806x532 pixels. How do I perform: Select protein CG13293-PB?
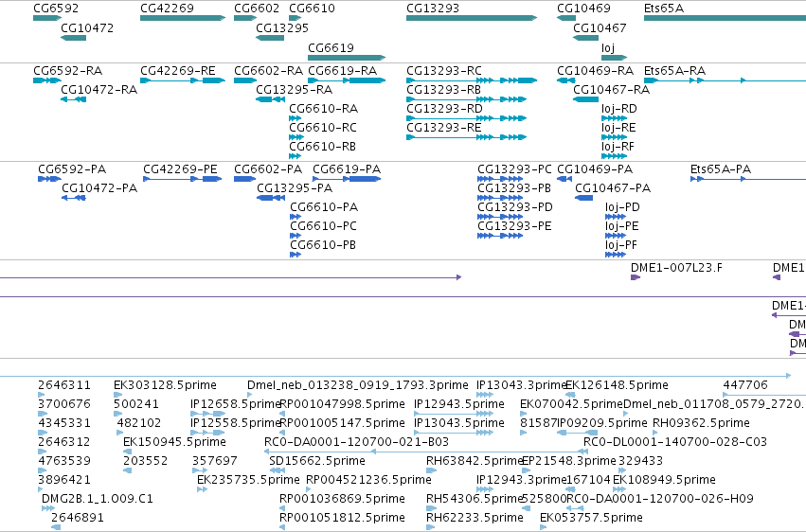coord(514,188)
